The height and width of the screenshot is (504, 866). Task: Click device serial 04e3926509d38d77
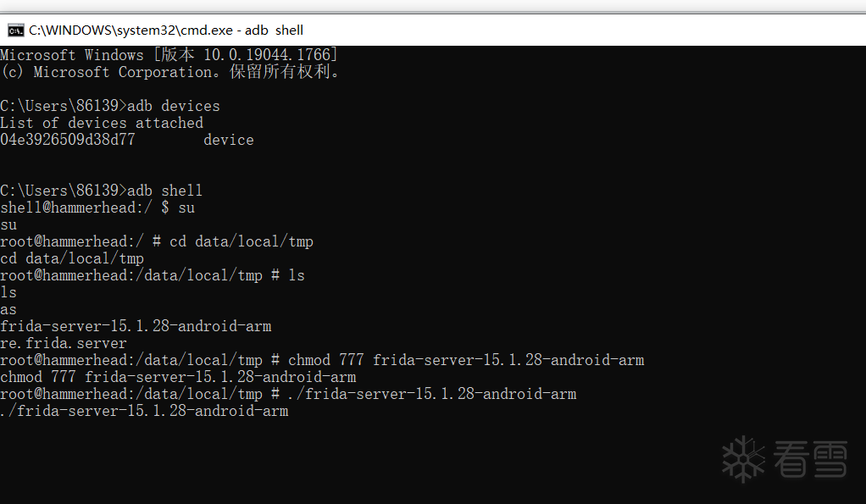click(68, 140)
